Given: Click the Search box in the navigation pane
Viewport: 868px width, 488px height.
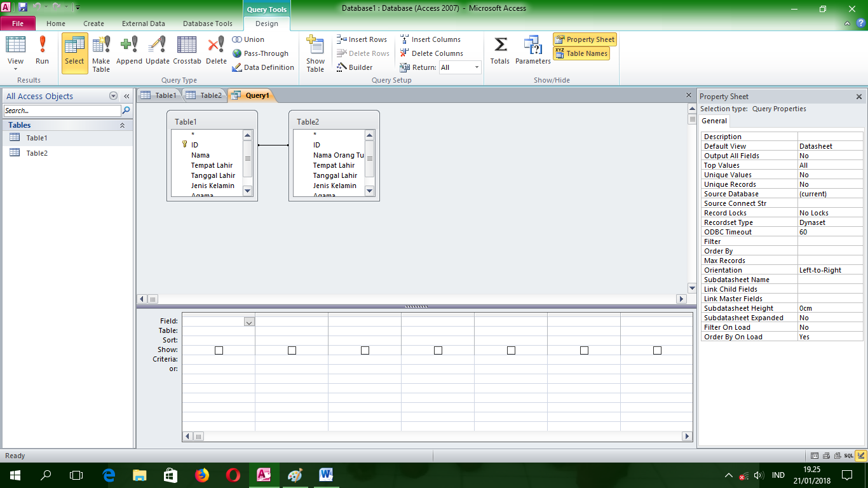Looking at the screenshot, I should pyautogui.click(x=62, y=111).
